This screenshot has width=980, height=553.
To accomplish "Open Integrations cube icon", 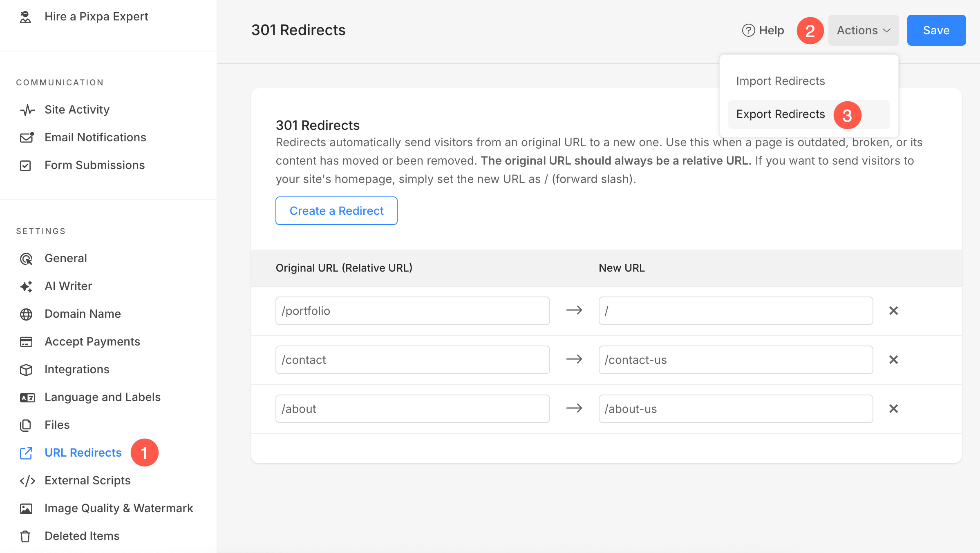I will [26, 370].
